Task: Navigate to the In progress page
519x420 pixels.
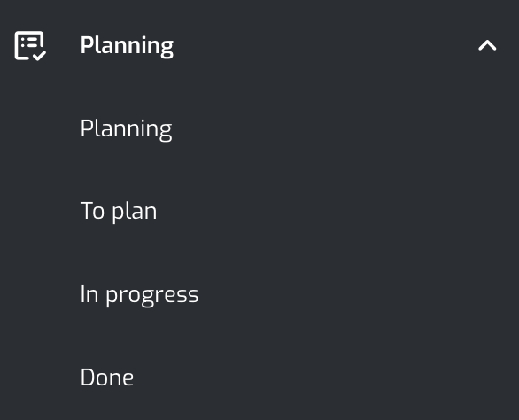Action: pyautogui.click(x=139, y=294)
